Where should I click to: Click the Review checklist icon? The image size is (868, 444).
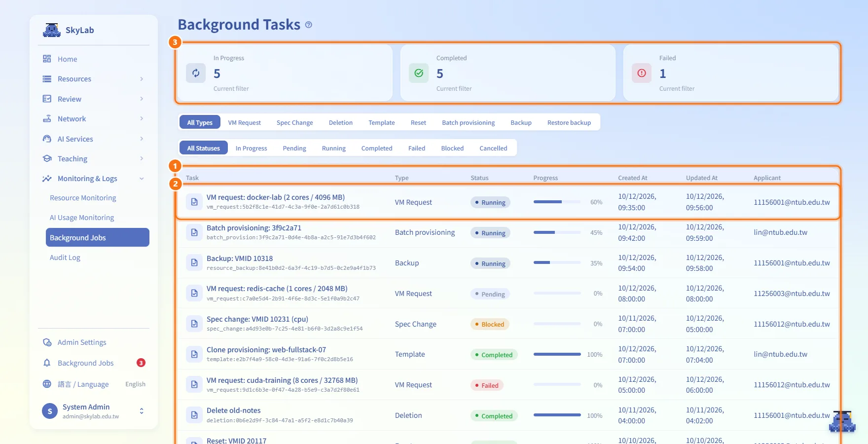click(47, 99)
